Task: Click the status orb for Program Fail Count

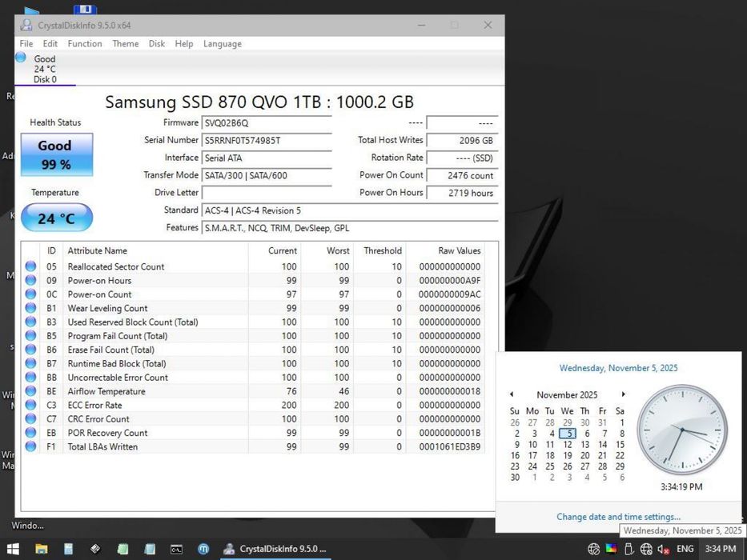Action: point(30,335)
